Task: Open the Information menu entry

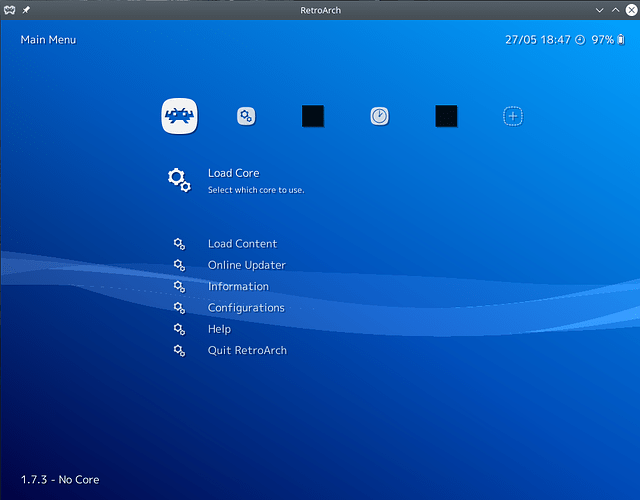Action: point(238,287)
